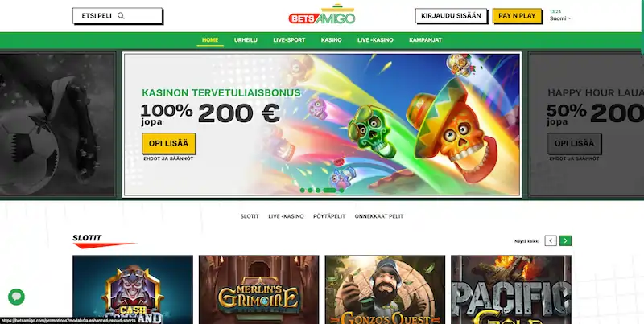Viewport: 644px width, 324px height.
Task: Click the Kirjaudu sisään button
Action: [x=451, y=16]
